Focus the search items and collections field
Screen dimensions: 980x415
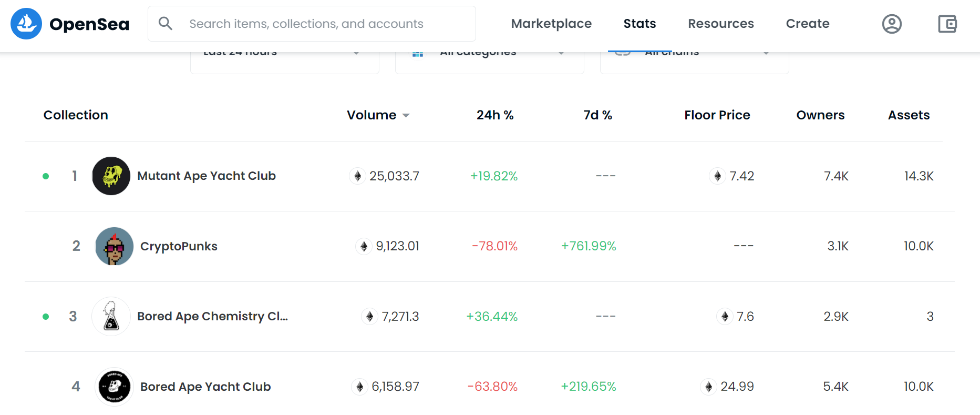(x=312, y=24)
